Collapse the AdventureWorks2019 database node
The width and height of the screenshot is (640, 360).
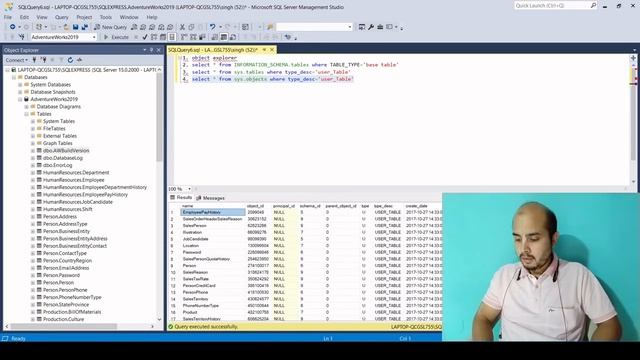tap(20, 99)
